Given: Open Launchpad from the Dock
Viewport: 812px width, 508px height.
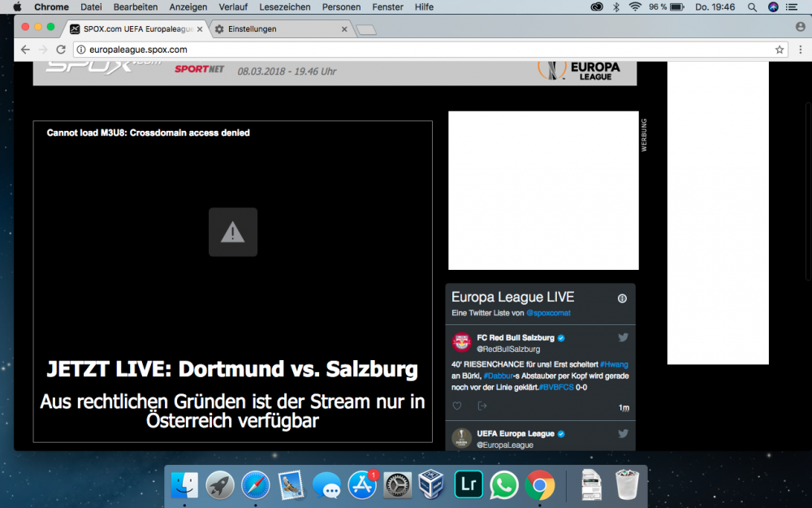Looking at the screenshot, I should [220, 486].
